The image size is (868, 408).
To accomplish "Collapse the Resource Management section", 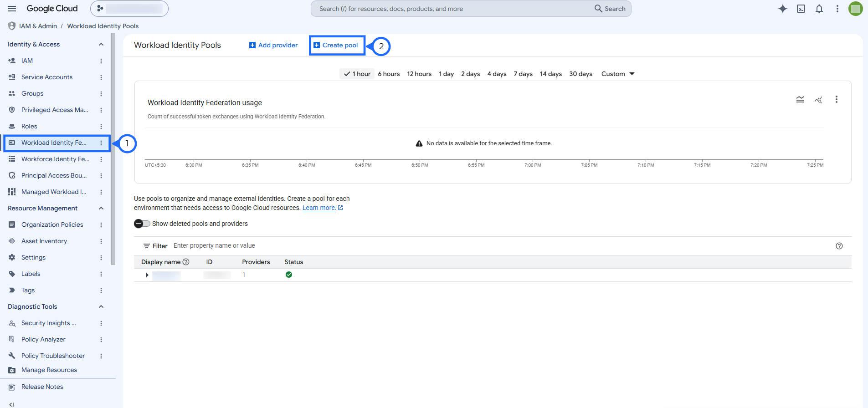I will 101,208.
